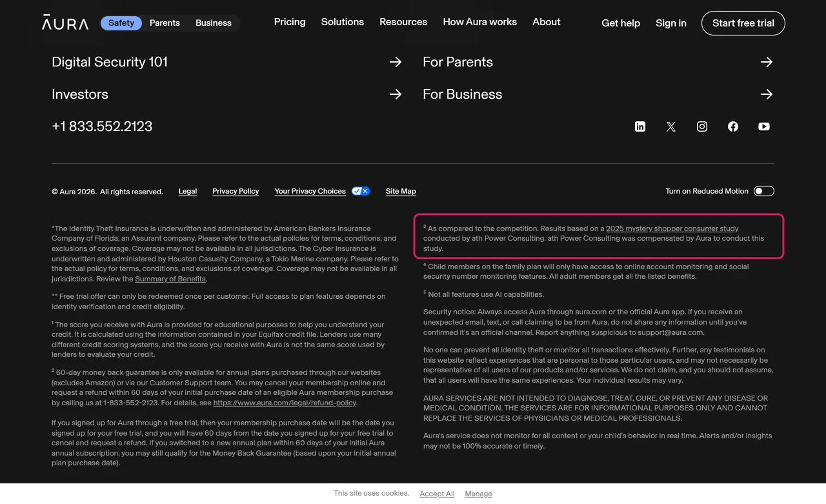Click the Start free trial button
This screenshot has height=504, width=826.
click(743, 23)
